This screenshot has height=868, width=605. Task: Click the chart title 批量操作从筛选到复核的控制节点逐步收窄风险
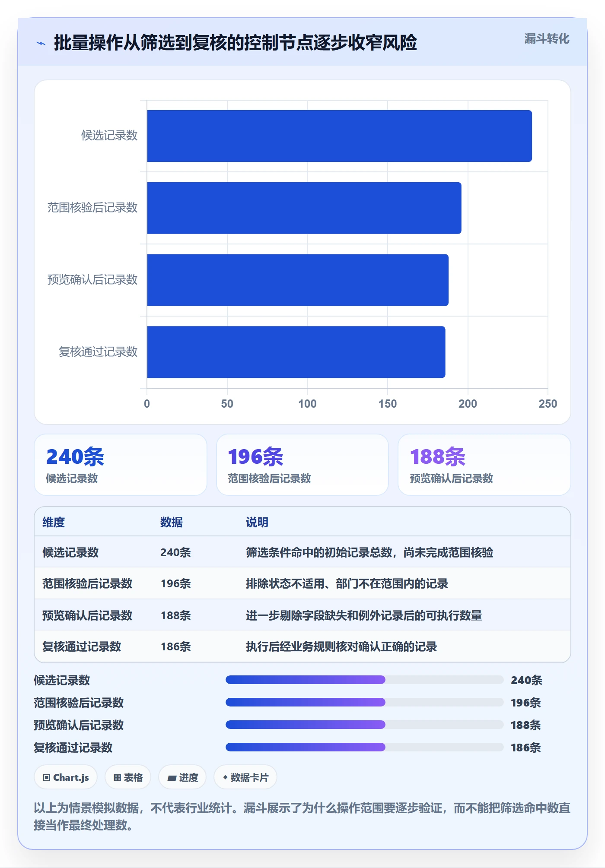236,43
